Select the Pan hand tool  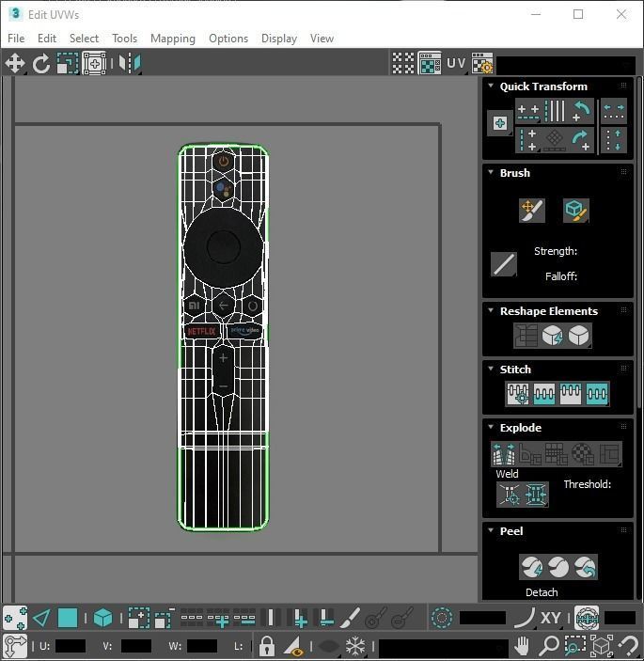pyautogui.click(x=522, y=645)
